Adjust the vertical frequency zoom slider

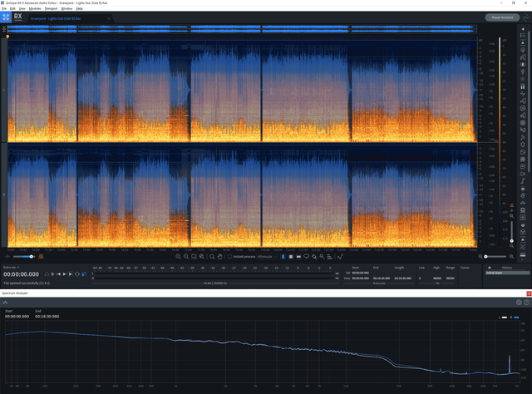pos(512,231)
